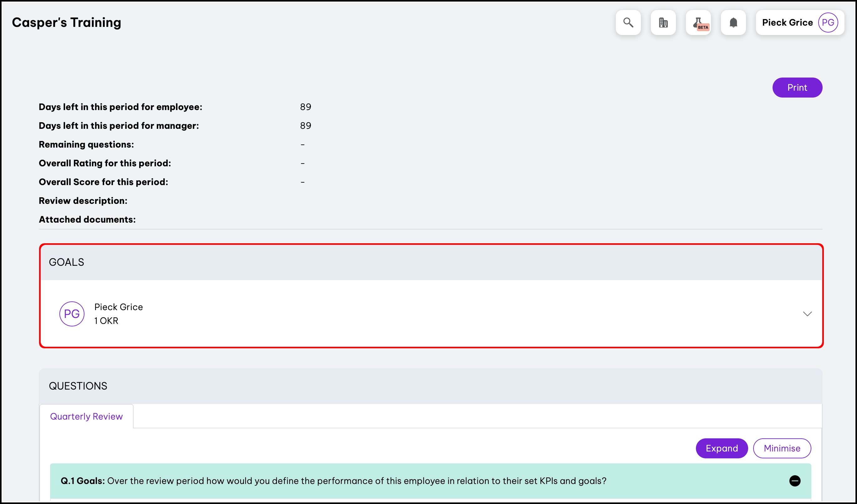The width and height of the screenshot is (857, 504).
Task: Click the QUESTIONS section header
Action: [78, 386]
